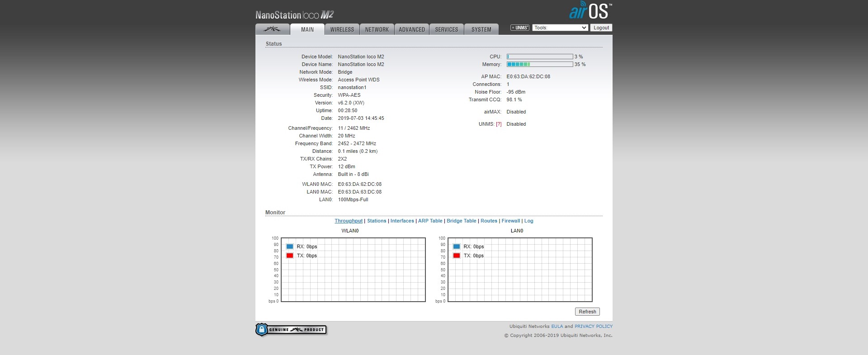Viewport: 868px width, 355px height.
Task: Click the SSID value nanostation1
Action: pyautogui.click(x=352, y=87)
